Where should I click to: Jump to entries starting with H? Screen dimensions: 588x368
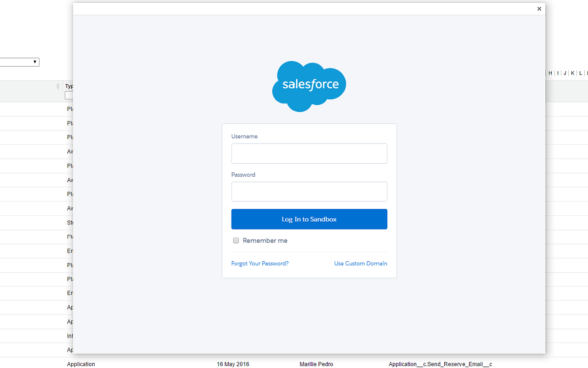pyautogui.click(x=550, y=73)
